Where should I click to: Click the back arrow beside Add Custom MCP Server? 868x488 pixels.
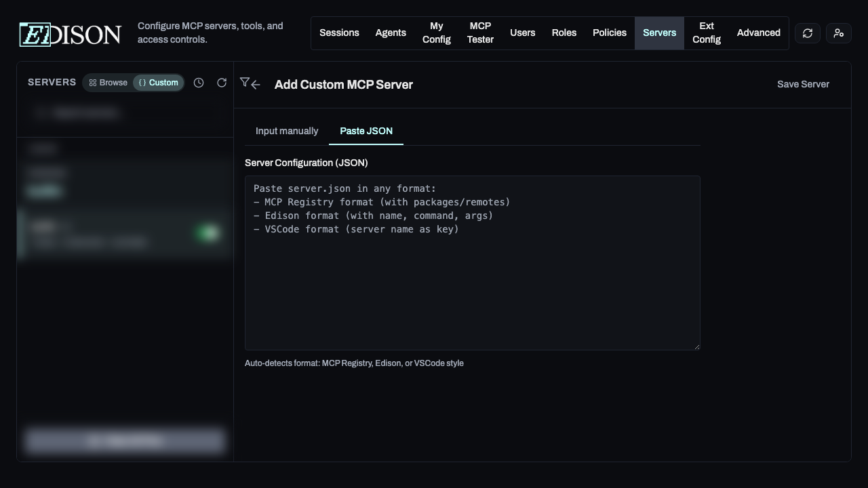click(256, 85)
